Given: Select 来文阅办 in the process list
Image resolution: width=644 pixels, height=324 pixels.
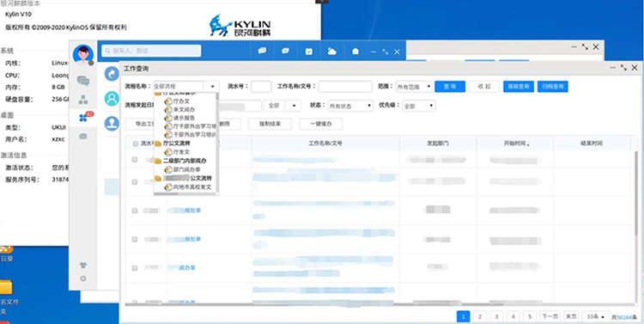Looking at the screenshot, I should tap(184, 109).
